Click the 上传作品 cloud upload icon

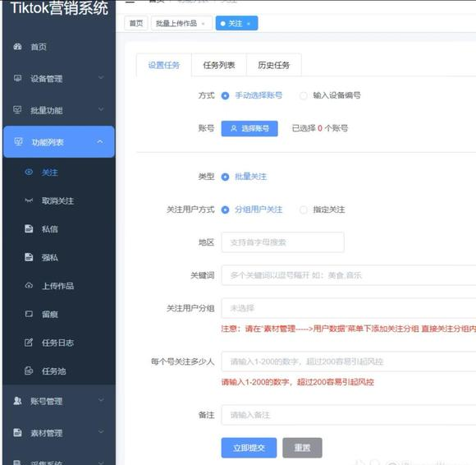tap(29, 286)
